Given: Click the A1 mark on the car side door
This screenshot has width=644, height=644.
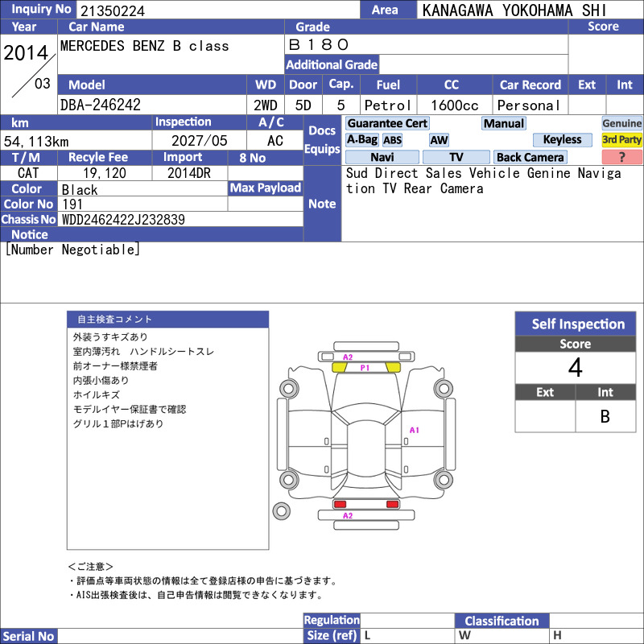Looking at the screenshot, I should tap(415, 430).
